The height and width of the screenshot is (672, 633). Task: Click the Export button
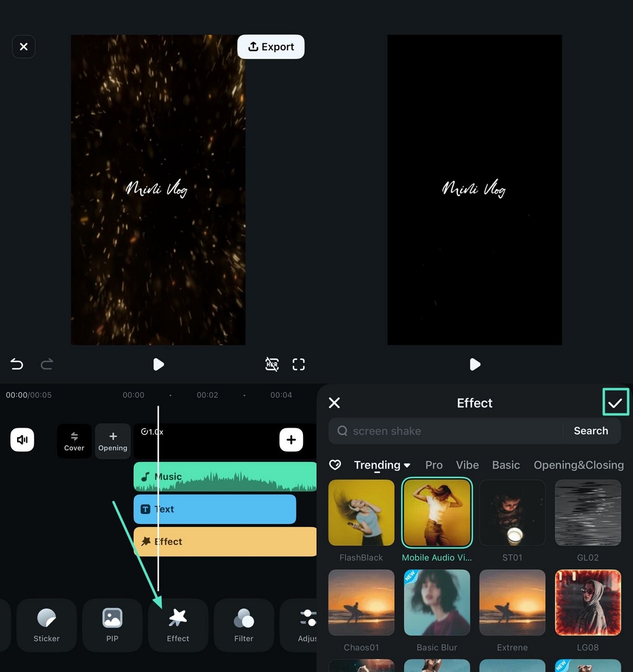coord(271,47)
